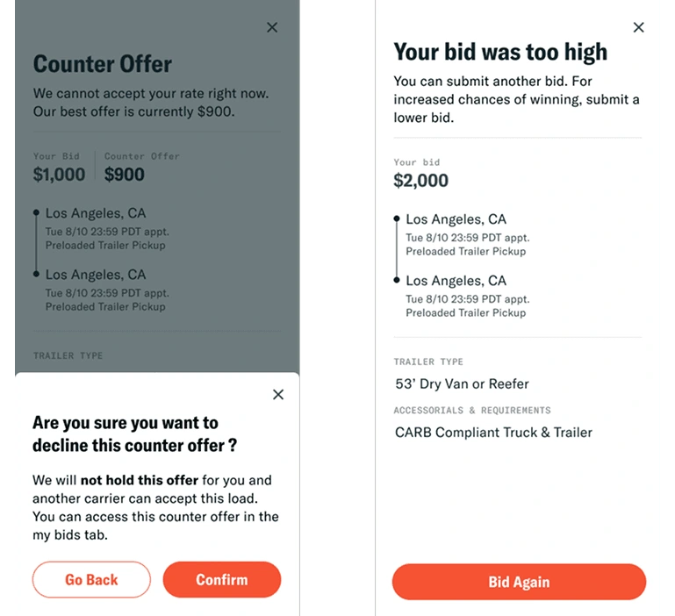Close the 'Your bid was too high' screen

639,27
